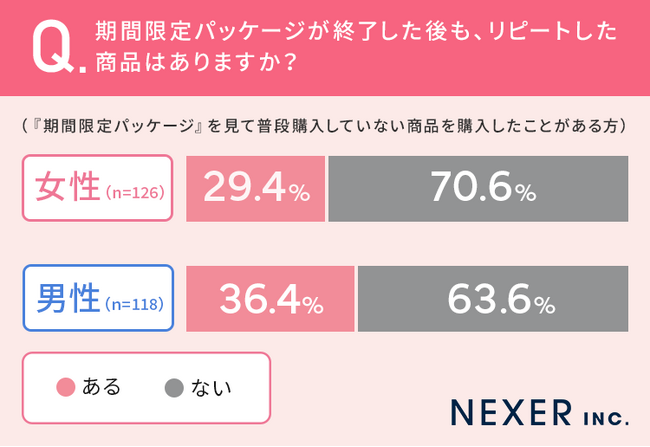Click the ない legend label text
This screenshot has width=650, height=447.
[204, 387]
